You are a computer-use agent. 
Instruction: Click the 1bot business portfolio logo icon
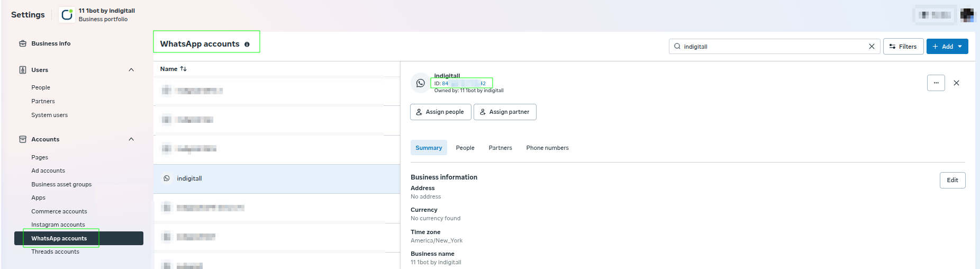click(67, 15)
